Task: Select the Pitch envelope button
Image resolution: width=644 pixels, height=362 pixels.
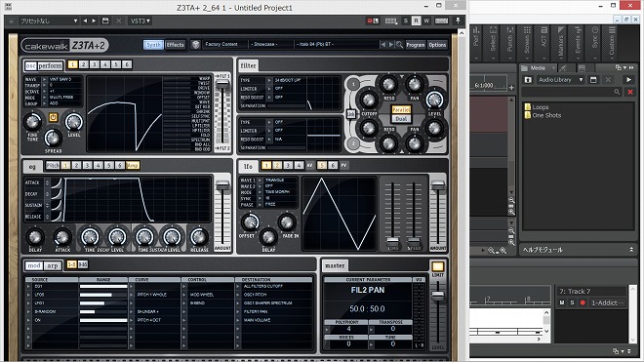Action: [x=53, y=165]
